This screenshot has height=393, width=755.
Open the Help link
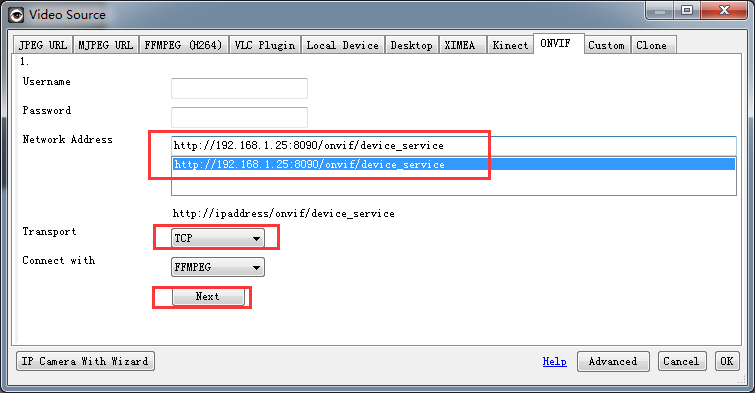point(554,361)
